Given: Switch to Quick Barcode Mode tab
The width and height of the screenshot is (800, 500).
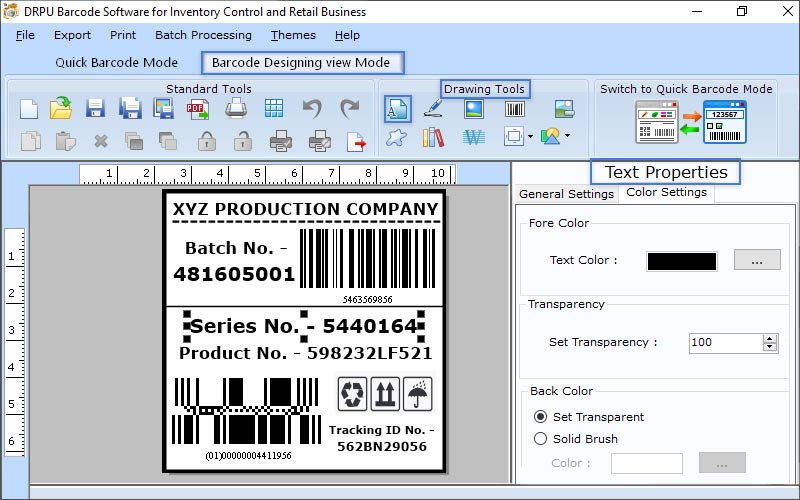Looking at the screenshot, I should (116, 63).
